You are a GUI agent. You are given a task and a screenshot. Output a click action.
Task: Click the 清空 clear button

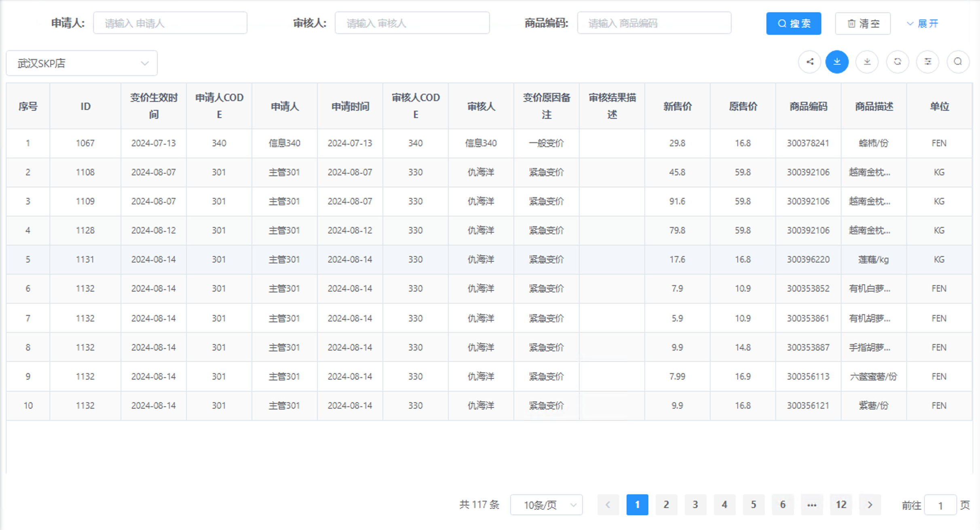(863, 23)
